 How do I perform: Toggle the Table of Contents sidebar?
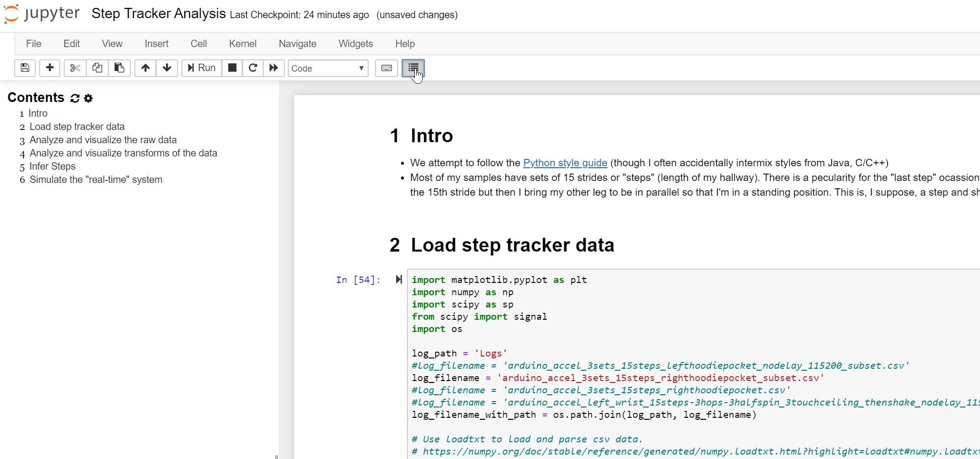pyautogui.click(x=413, y=68)
